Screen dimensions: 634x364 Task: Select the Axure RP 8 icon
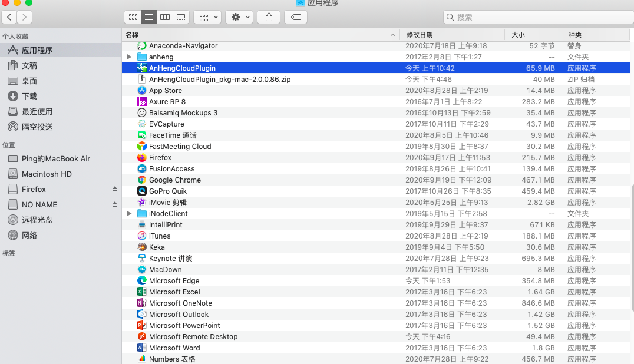coord(142,101)
